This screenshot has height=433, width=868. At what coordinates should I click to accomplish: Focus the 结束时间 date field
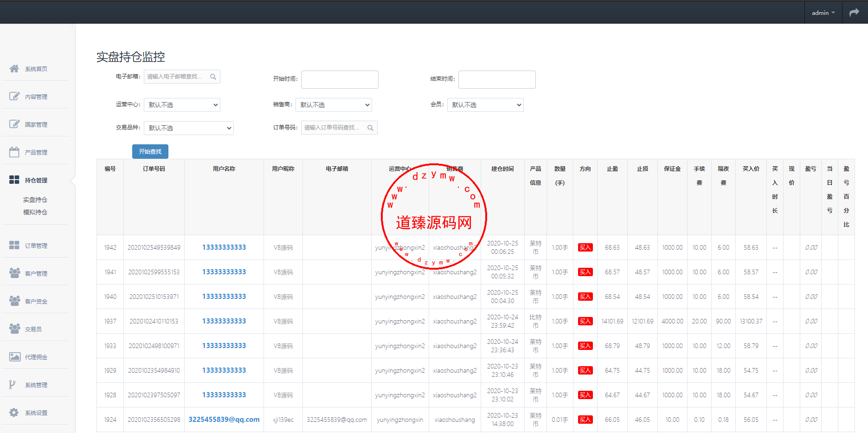(x=497, y=79)
